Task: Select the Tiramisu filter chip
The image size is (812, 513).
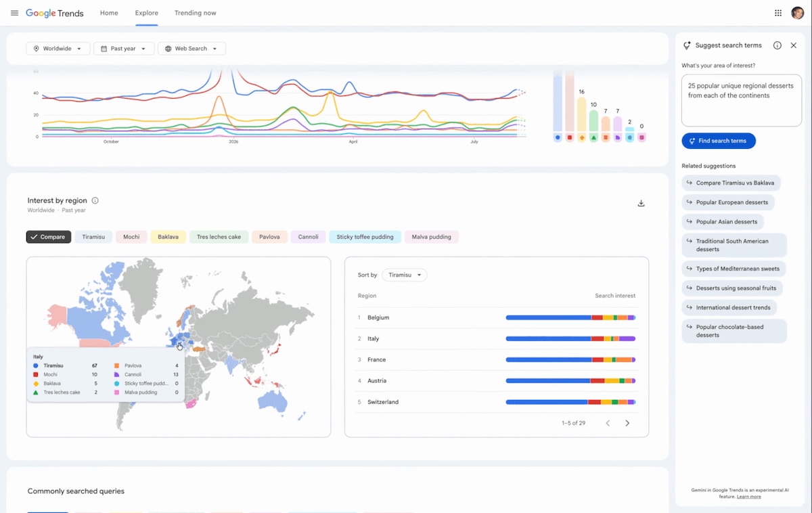Action: (x=93, y=237)
